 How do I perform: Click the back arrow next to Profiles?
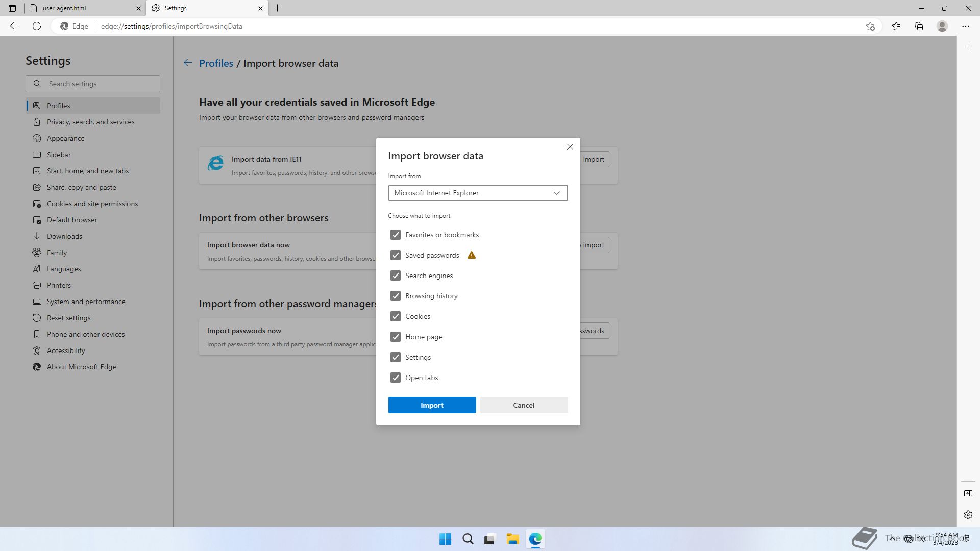(x=188, y=63)
